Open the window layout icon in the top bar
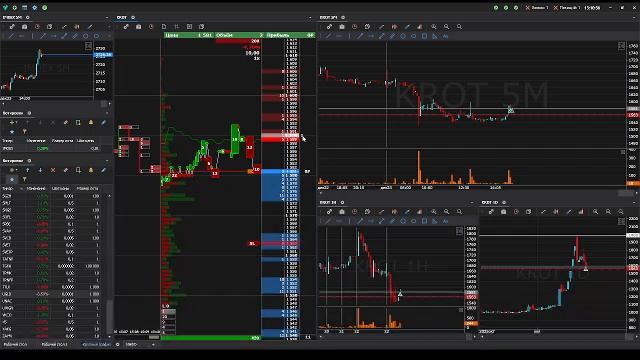Viewport: 640px width, 360px height. click(24, 7)
